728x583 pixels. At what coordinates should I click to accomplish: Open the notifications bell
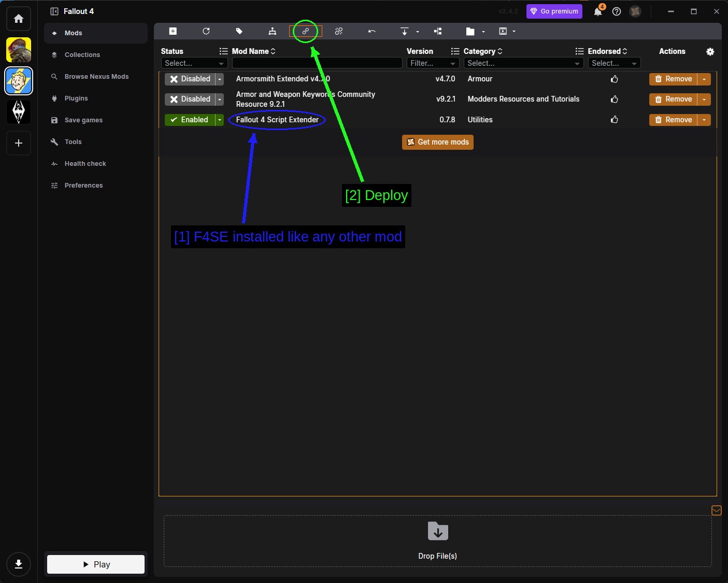point(598,11)
